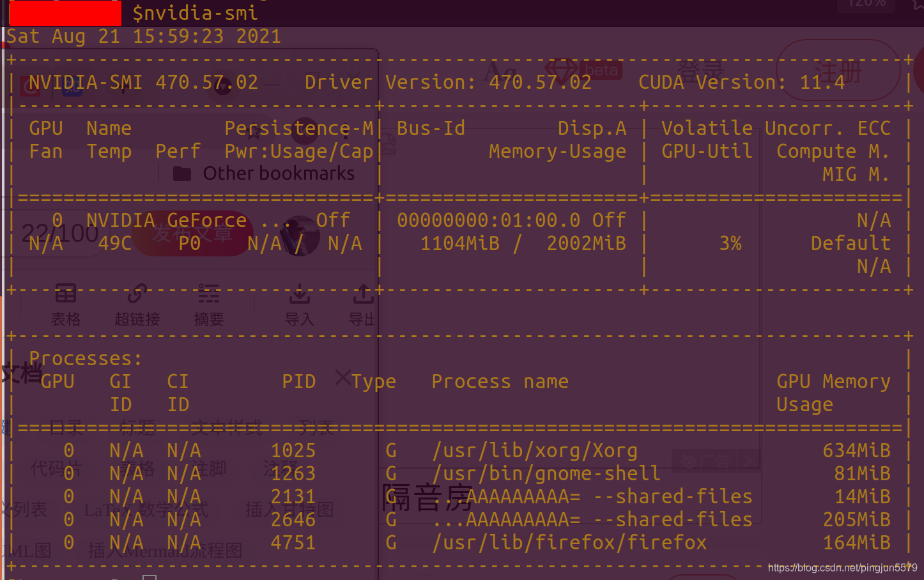Viewport: 924px width, 580px height.
Task: Click PID 1263 in process list
Action: point(293,474)
